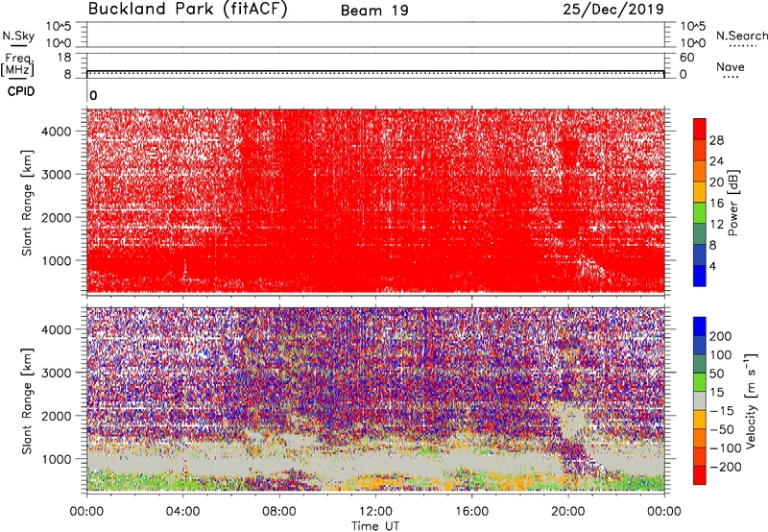Click the 'N.Search' legend label
This screenshot has height=532, width=768.
[x=741, y=36]
